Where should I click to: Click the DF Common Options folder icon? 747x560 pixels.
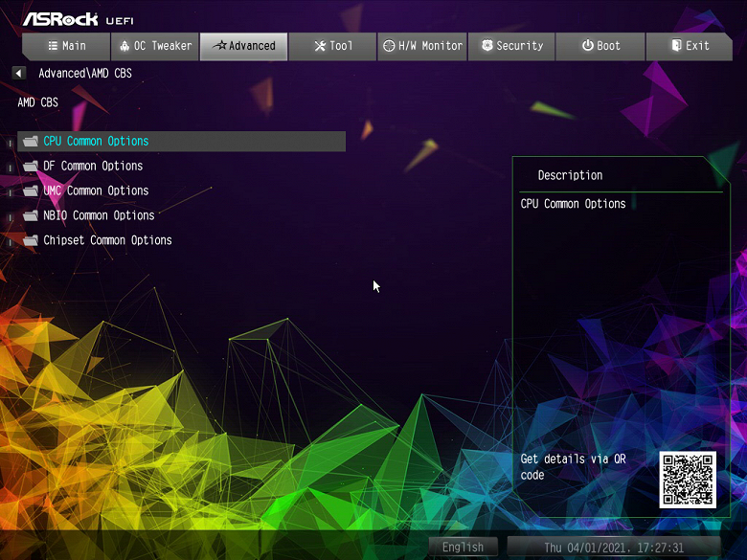[x=31, y=167]
